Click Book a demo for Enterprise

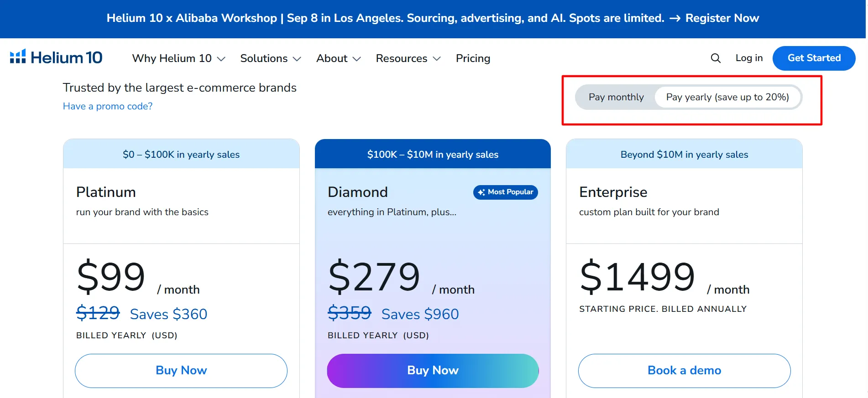click(x=684, y=371)
